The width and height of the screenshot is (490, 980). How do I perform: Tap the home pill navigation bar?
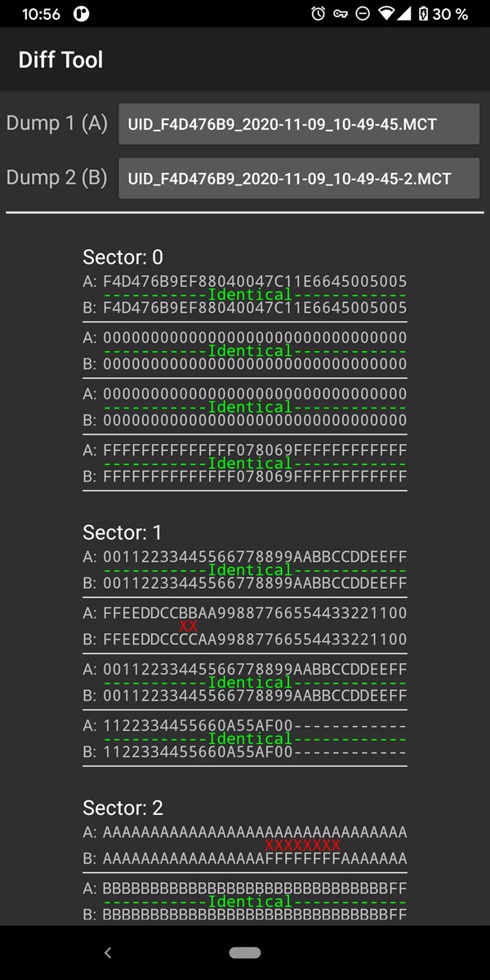245,952
